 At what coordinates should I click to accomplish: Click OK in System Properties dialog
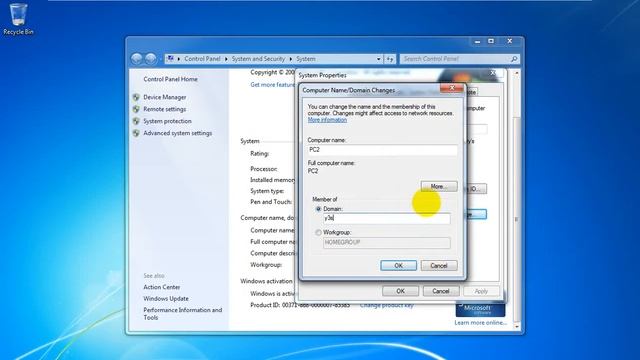pyautogui.click(x=400, y=291)
